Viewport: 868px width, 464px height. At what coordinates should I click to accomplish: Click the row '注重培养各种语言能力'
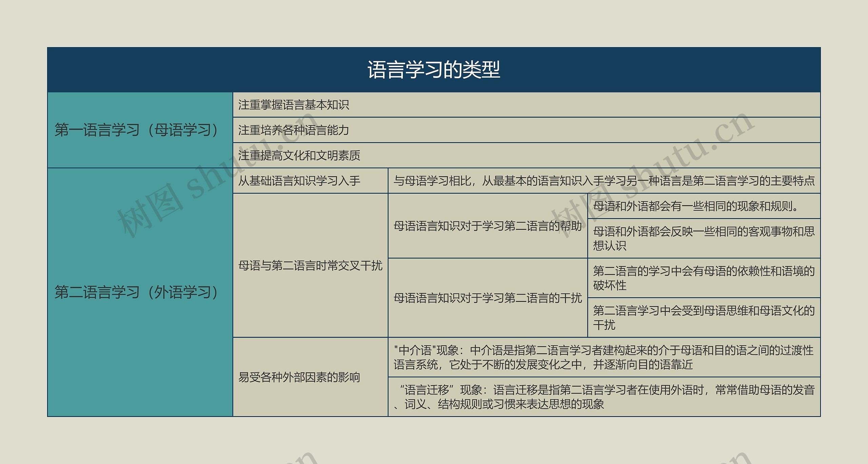[527, 130]
